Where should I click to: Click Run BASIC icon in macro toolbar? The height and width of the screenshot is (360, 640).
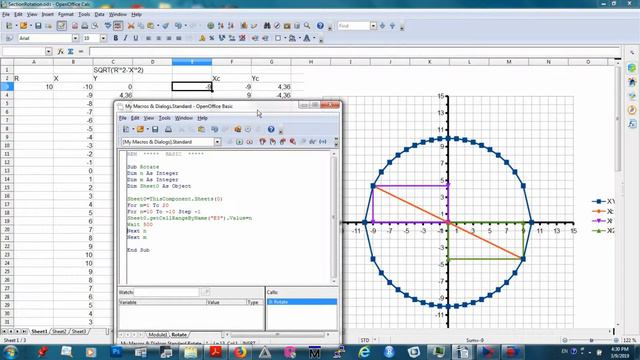point(240,142)
